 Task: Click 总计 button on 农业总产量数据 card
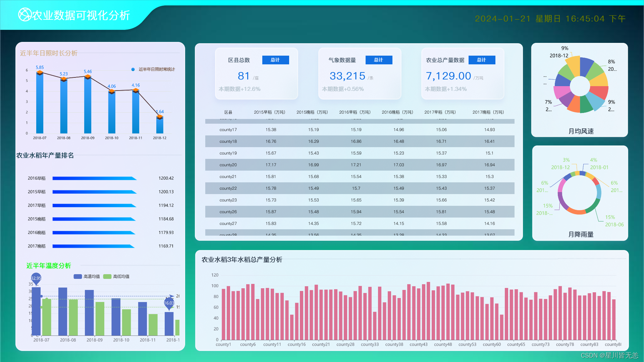482,60
